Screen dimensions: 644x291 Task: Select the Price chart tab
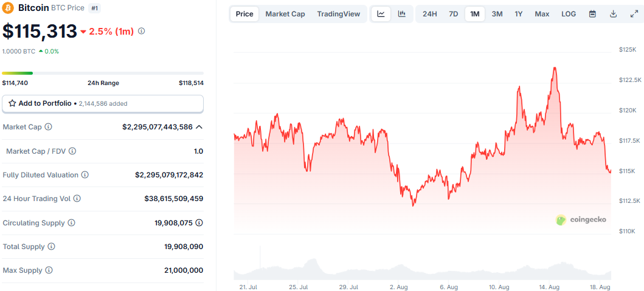(244, 14)
